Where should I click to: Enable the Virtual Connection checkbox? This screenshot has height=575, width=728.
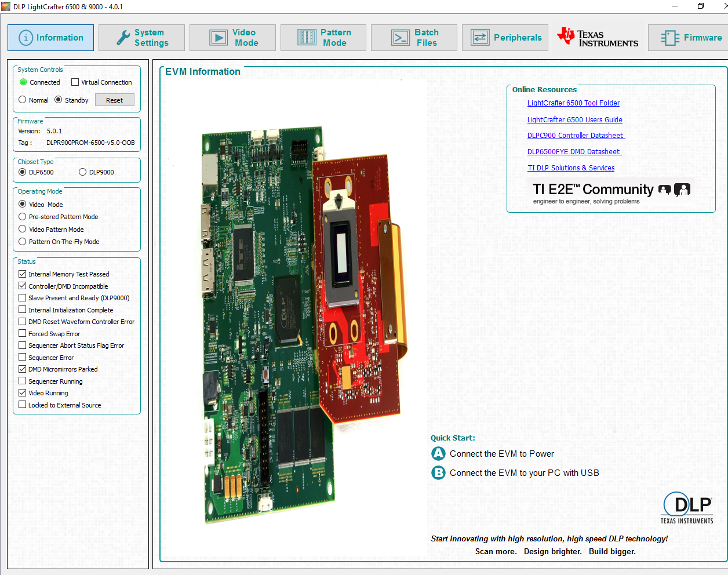pyautogui.click(x=75, y=82)
